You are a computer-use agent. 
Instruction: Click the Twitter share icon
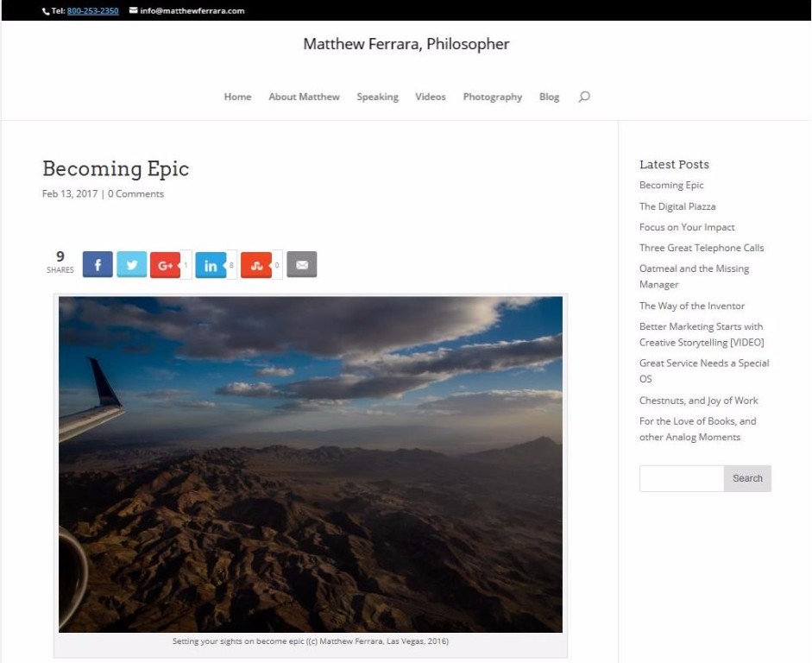[x=131, y=265]
